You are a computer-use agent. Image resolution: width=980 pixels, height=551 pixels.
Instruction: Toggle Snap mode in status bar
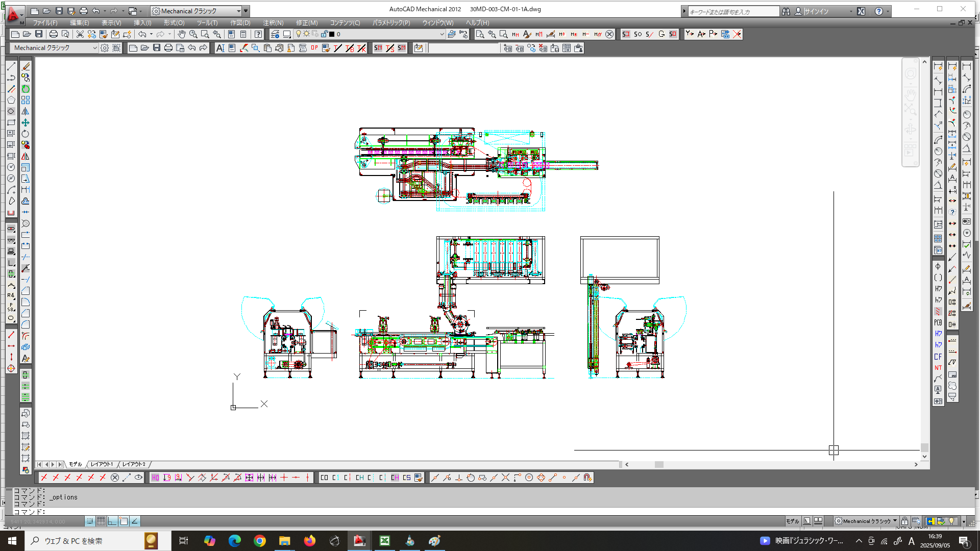90,521
